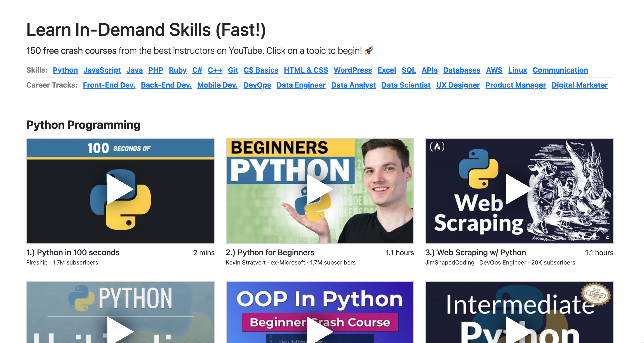The height and width of the screenshot is (343, 644).
Task: Open the Front-End Dev. career track
Action: click(109, 85)
